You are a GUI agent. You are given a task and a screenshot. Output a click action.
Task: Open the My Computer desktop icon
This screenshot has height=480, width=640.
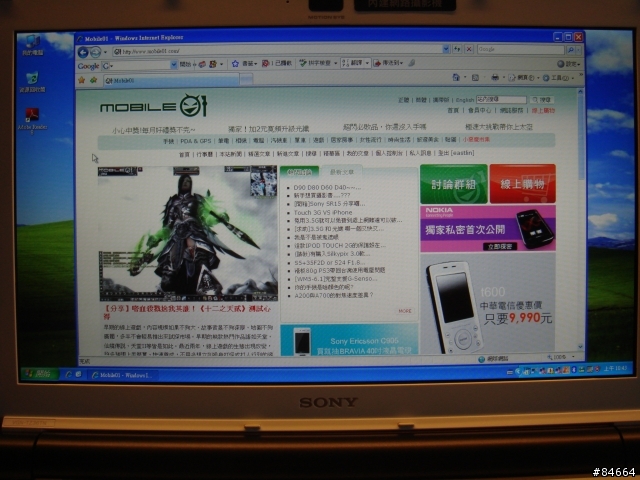pos(33,45)
